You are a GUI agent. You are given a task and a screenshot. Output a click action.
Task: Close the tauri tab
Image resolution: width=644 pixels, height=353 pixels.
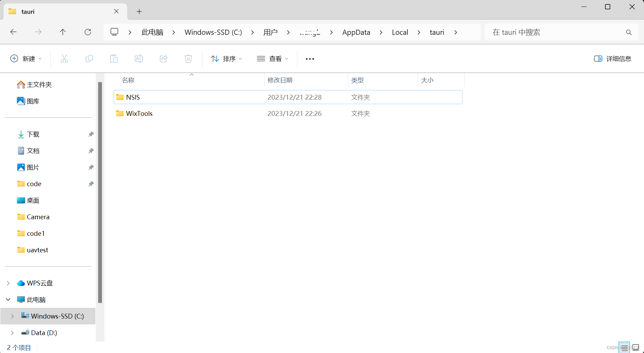116,11
